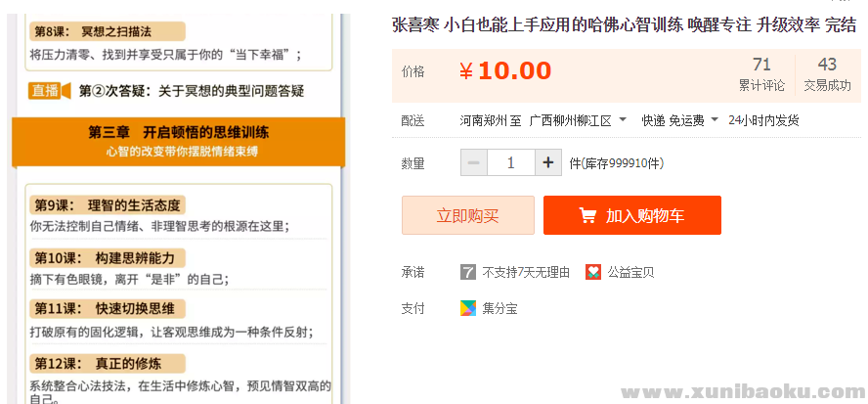The height and width of the screenshot is (404, 868).
Task: Click the 第9课 理智的生活态度 lesson heading
Action: pyautogui.click(x=108, y=205)
